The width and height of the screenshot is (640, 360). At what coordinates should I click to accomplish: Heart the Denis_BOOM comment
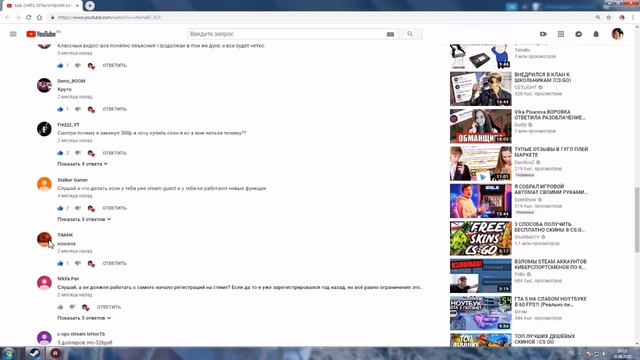pos(91,109)
